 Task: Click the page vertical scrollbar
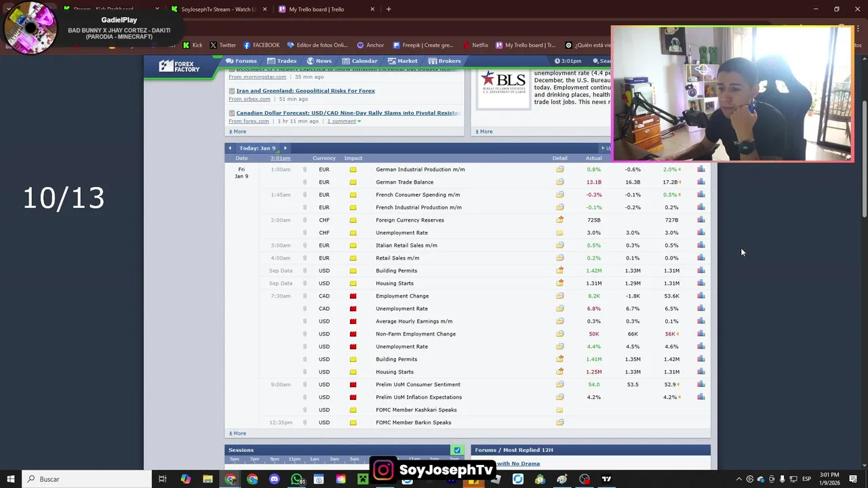click(x=864, y=159)
